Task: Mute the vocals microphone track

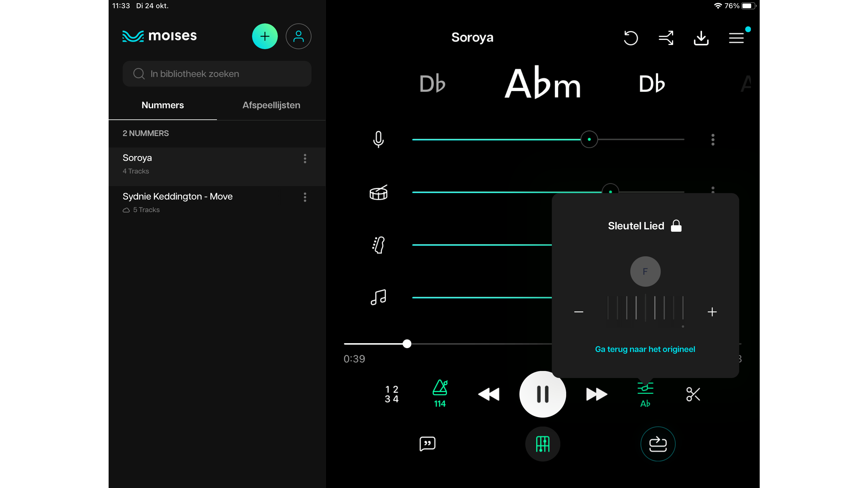Action: click(x=379, y=140)
